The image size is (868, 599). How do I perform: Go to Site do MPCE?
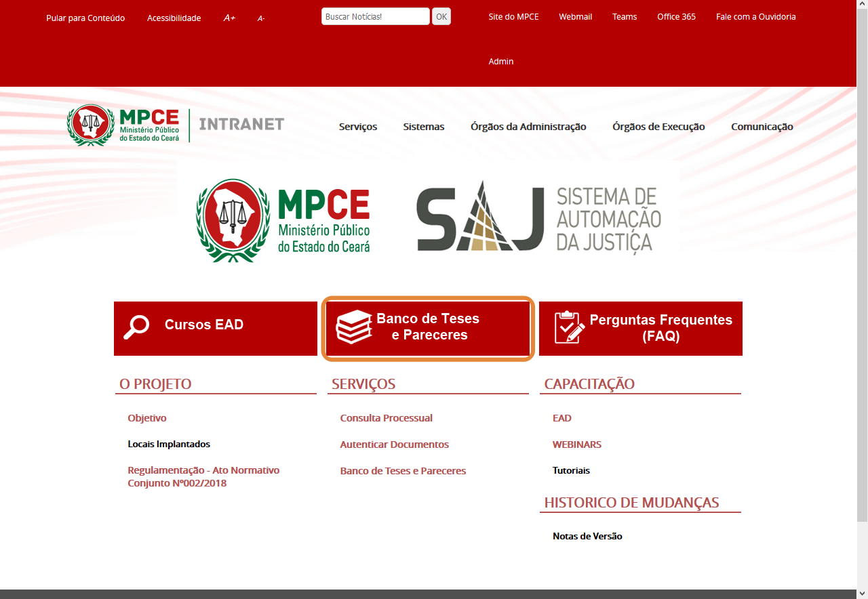[513, 16]
